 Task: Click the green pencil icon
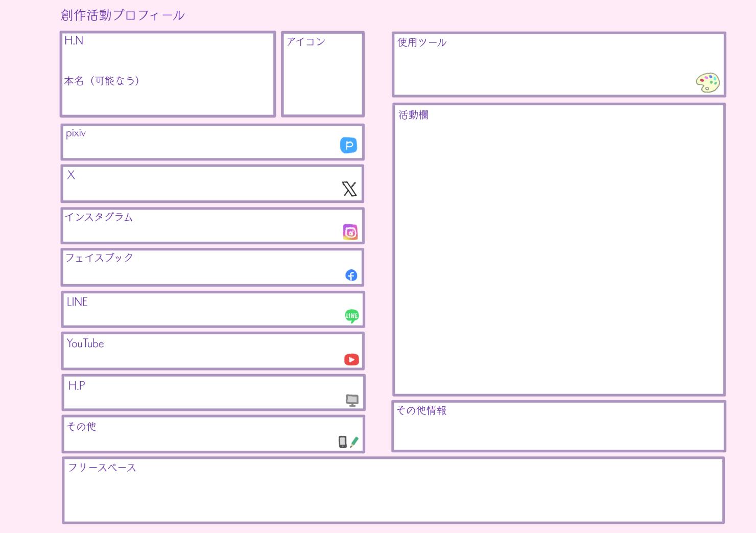point(355,442)
